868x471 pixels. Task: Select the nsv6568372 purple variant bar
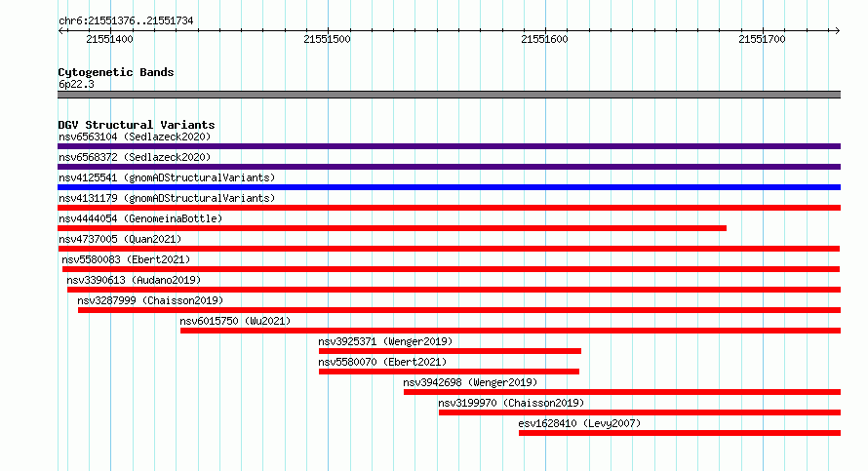coord(449,167)
